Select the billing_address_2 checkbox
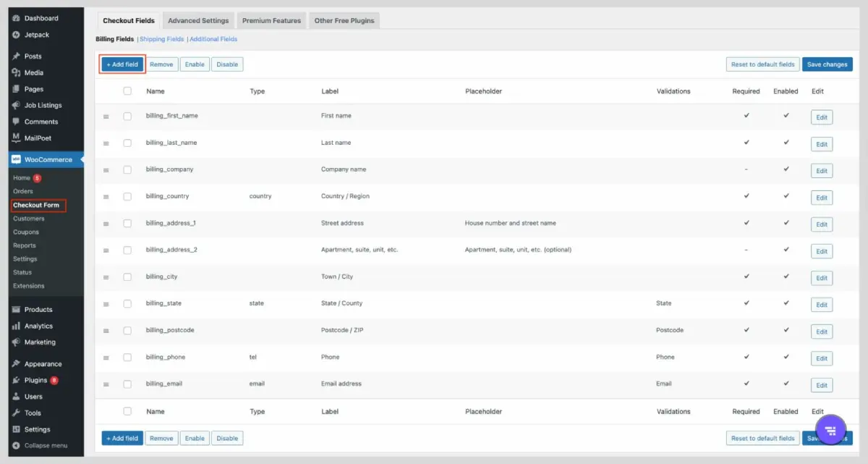868x464 pixels. (127, 250)
